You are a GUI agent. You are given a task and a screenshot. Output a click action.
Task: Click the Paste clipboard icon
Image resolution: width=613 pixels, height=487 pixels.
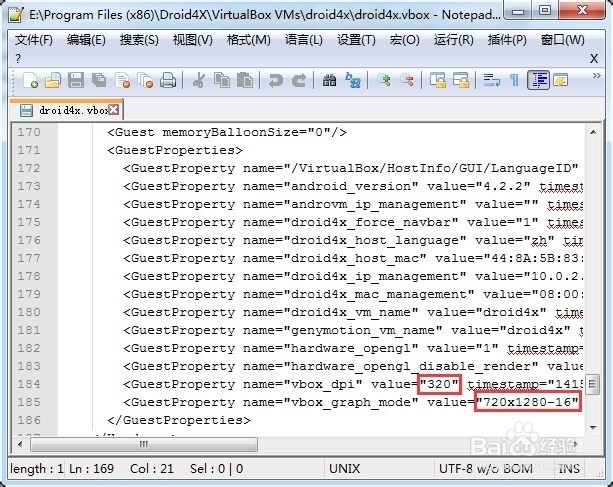click(245, 81)
